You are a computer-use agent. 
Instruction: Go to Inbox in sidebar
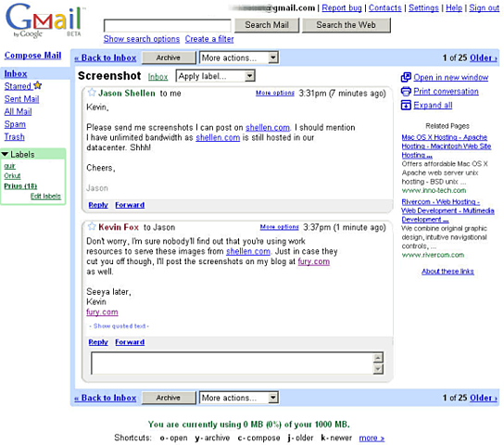16,73
